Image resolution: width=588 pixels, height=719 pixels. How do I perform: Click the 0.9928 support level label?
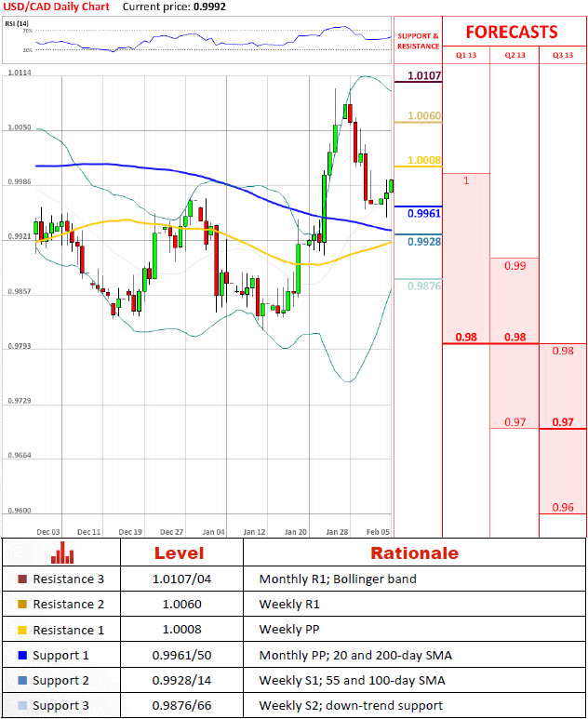coord(424,242)
